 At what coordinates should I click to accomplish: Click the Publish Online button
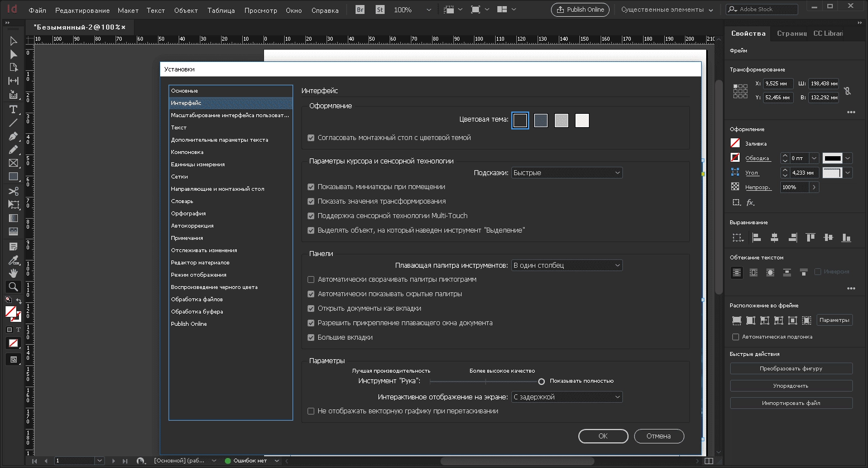(580, 9)
